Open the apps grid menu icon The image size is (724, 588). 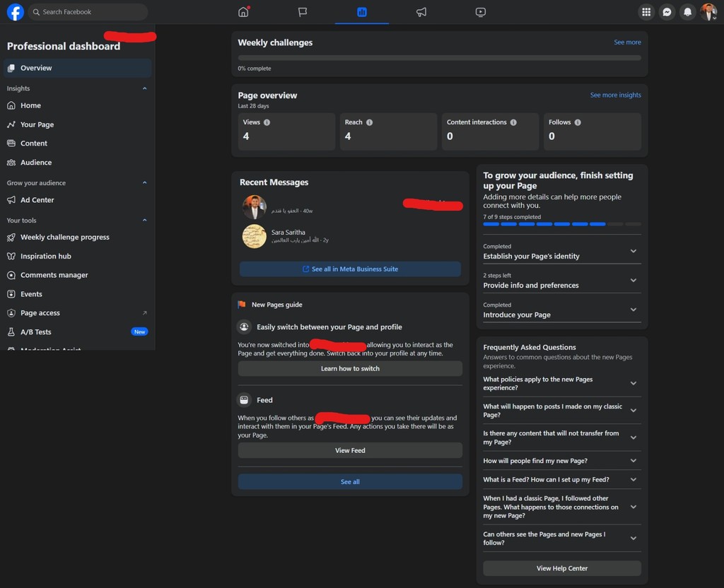tap(646, 12)
